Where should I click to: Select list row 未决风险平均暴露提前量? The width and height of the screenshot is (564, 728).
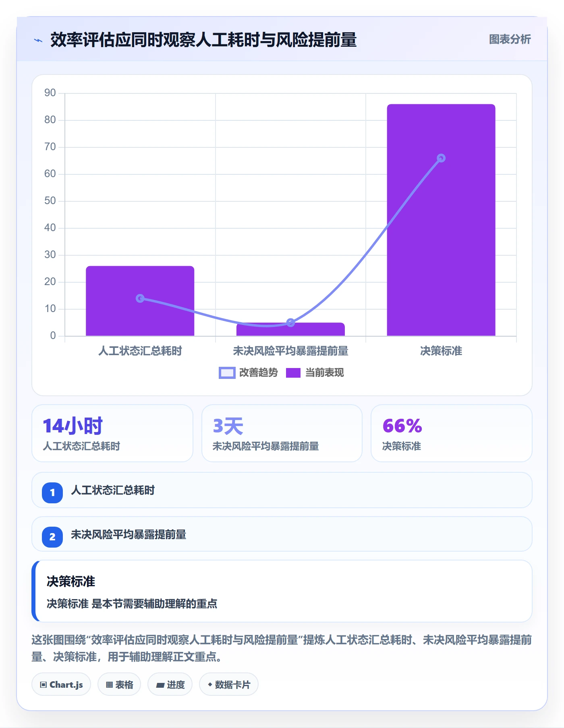pyautogui.click(x=282, y=534)
